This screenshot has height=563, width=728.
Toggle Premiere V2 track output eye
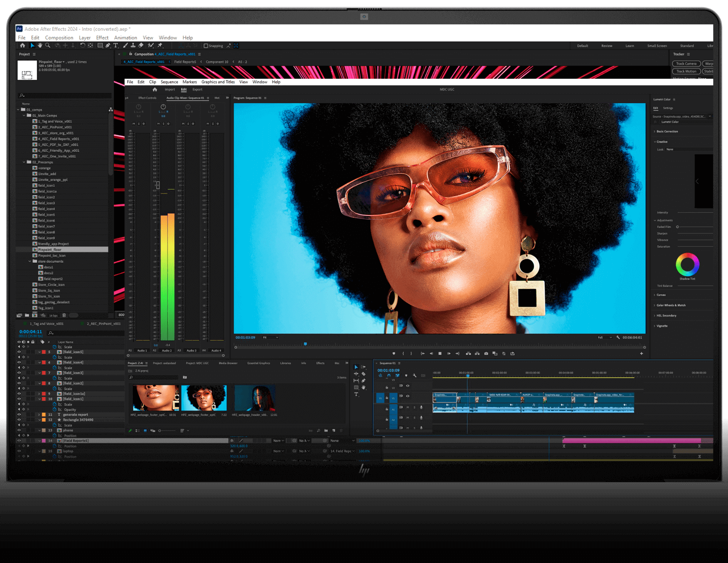(x=408, y=385)
